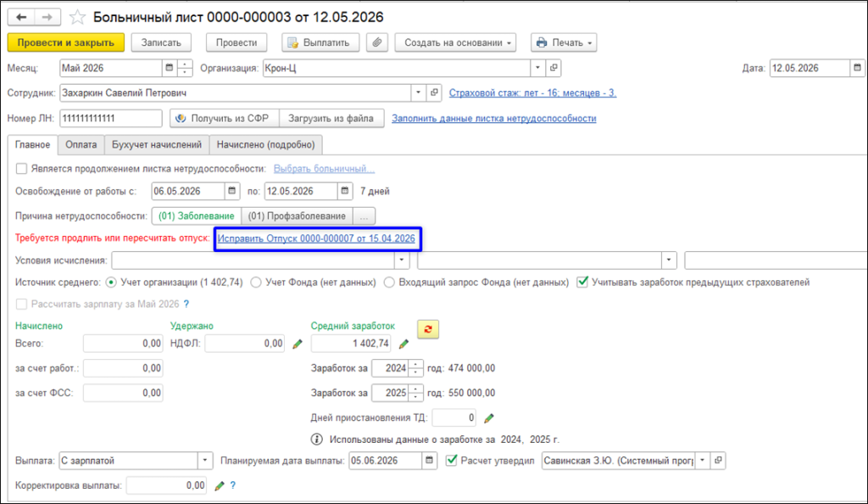Expand the Создать на основании menu
This screenshot has height=504, width=868.
click(x=455, y=42)
